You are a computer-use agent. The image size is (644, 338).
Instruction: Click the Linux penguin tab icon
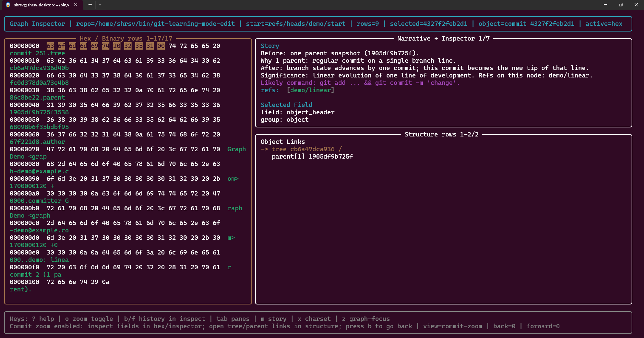coord(8,5)
